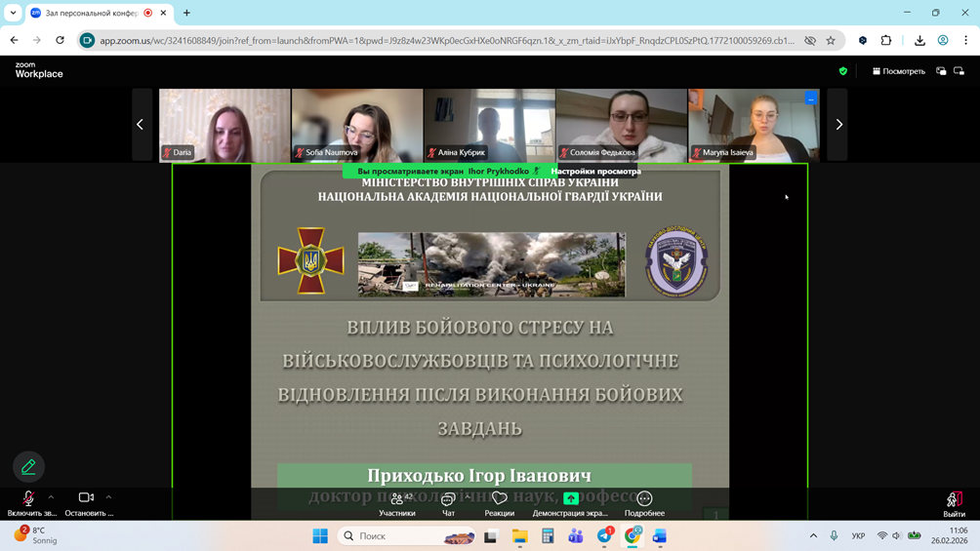Viewport: 980px width, 551px height.
Task: Open the annotation pencil tool
Action: (28, 467)
